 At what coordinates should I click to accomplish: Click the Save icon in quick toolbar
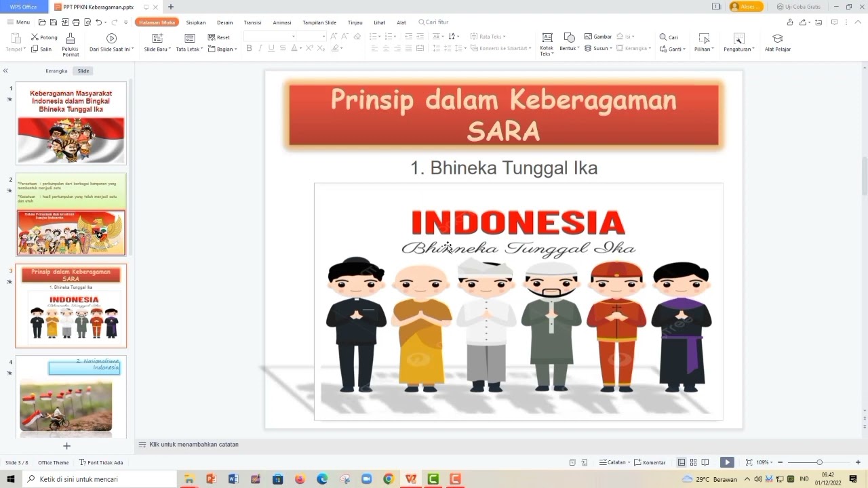coord(54,22)
